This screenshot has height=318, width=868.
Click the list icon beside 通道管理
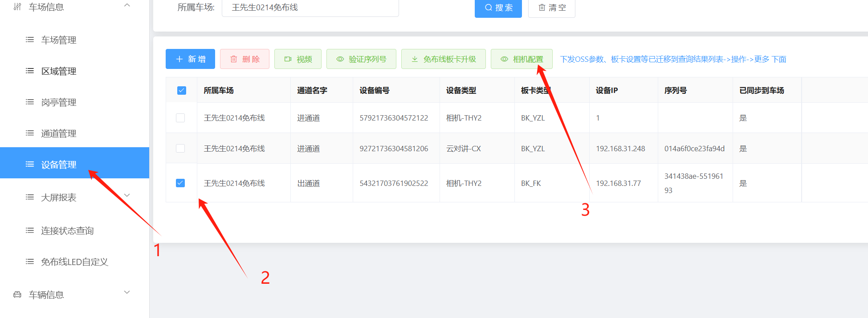point(30,133)
